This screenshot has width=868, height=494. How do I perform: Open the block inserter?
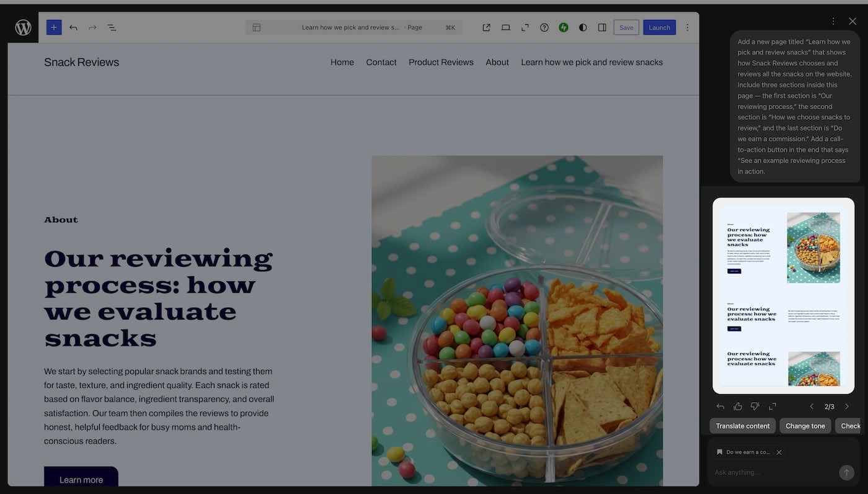tap(53, 27)
